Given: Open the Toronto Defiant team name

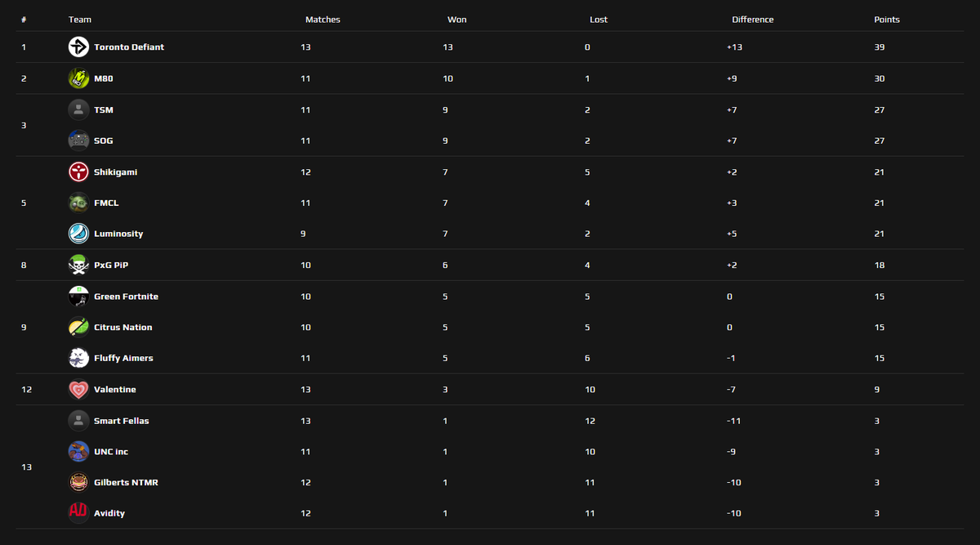Looking at the screenshot, I should click(129, 47).
